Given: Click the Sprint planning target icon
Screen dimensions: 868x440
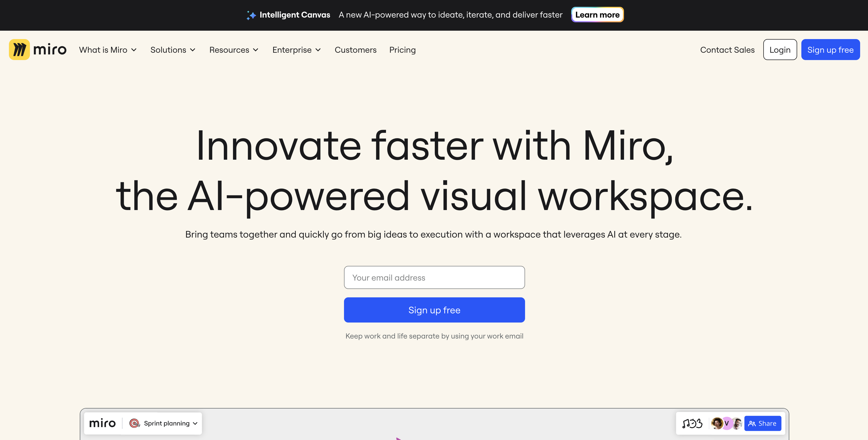Looking at the screenshot, I should click(x=134, y=423).
